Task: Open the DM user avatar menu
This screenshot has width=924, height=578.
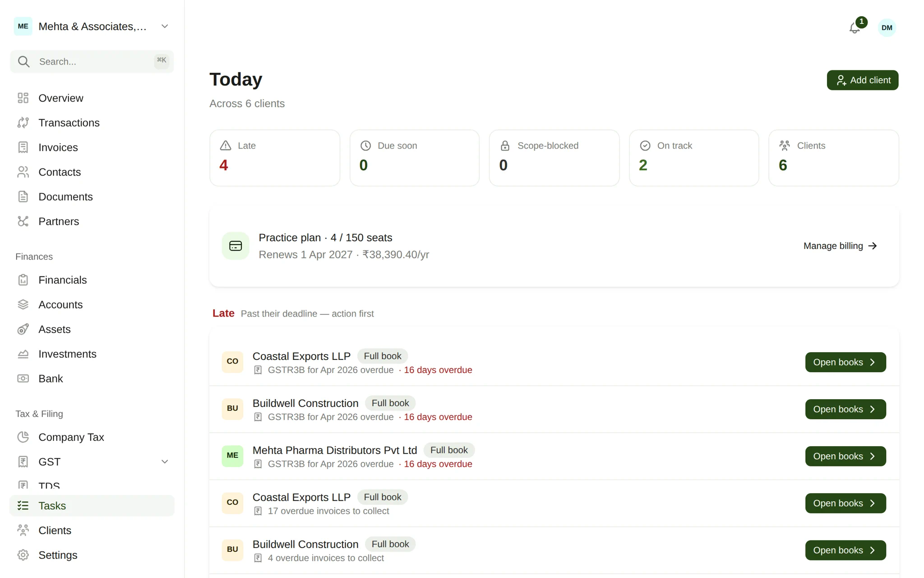Action: (887, 28)
